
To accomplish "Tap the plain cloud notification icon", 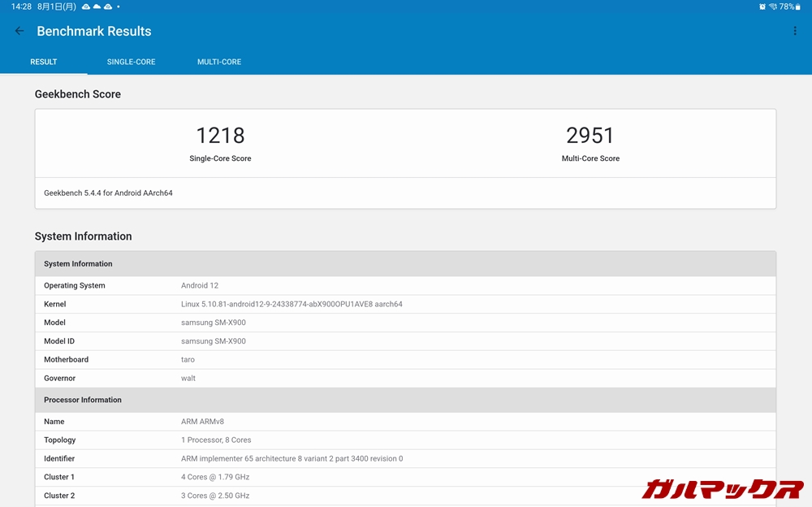I will click(x=97, y=6).
